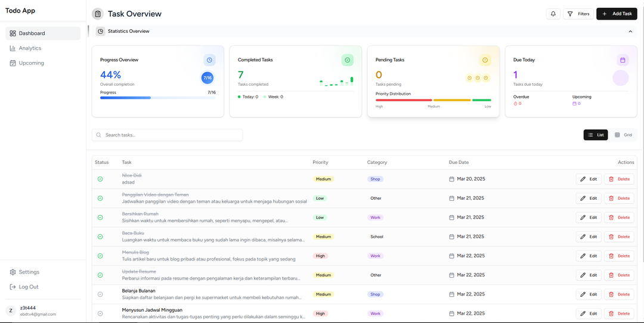Switch to List view

596,135
